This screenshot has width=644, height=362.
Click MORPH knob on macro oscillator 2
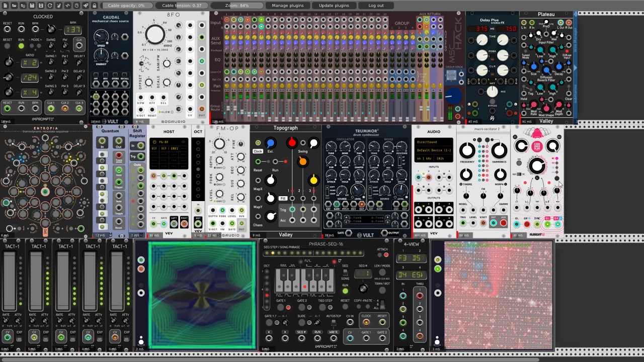tap(500, 174)
